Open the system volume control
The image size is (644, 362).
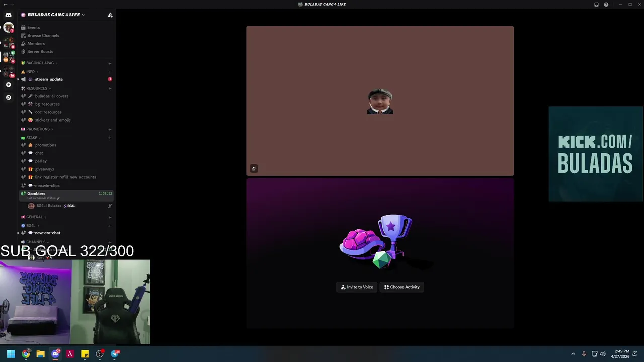click(603, 354)
